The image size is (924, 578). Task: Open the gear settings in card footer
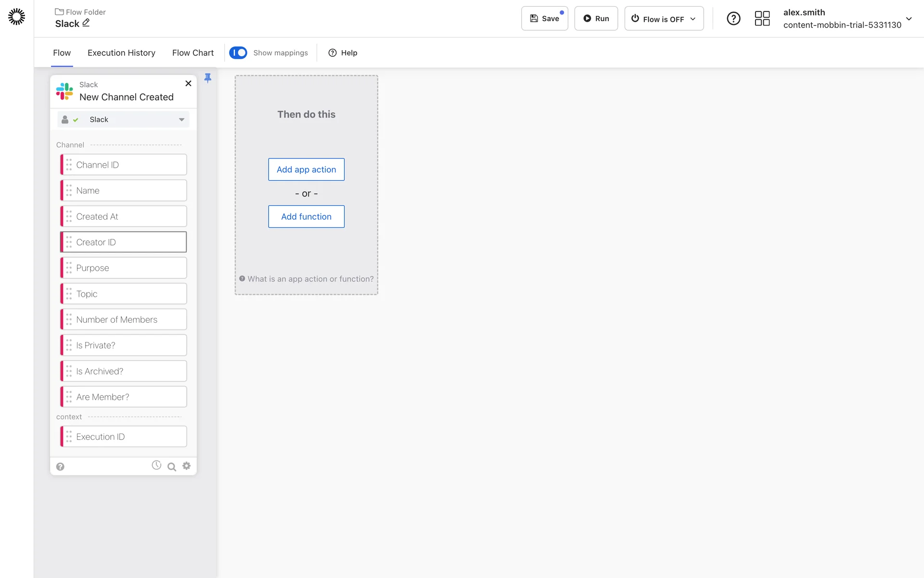[187, 466]
